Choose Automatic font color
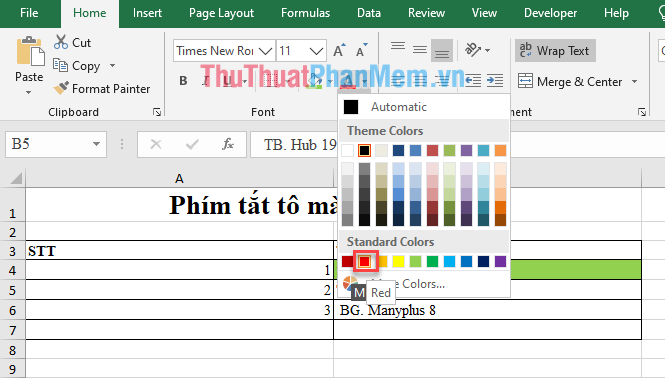Image resolution: width=665 pixels, height=378 pixels. (423, 107)
